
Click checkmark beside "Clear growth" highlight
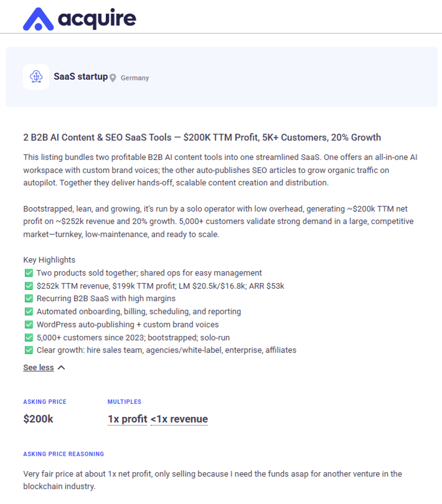click(28, 350)
